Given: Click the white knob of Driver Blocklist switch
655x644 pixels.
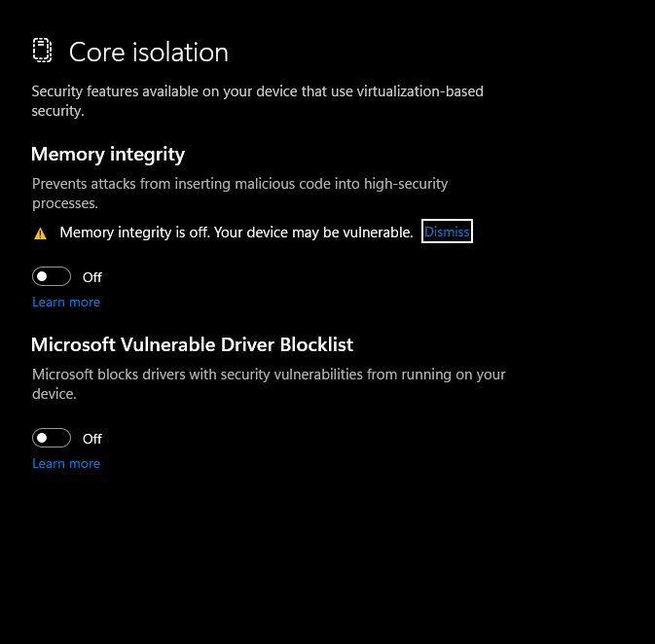Looking at the screenshot, I should pyautogui.click(x=43, y=438).
